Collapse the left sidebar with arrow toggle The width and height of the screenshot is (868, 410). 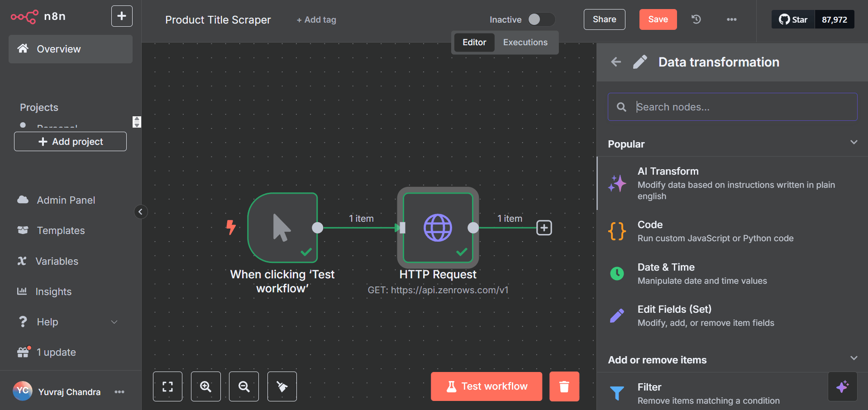(141, 212)
